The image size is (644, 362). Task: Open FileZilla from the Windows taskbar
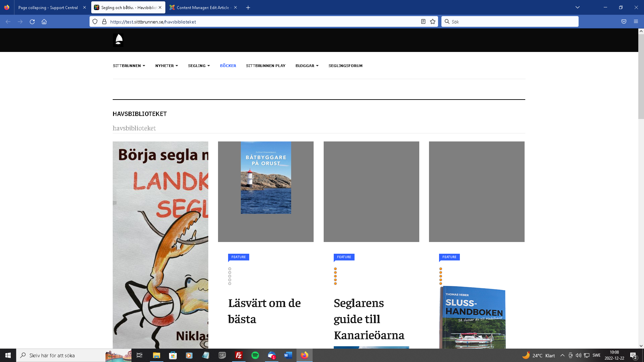click(239, 355)
